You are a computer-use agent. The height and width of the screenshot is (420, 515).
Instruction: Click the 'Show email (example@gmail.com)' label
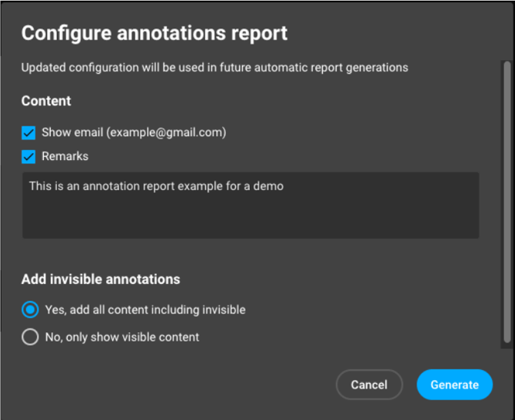(x=134, y=132)
